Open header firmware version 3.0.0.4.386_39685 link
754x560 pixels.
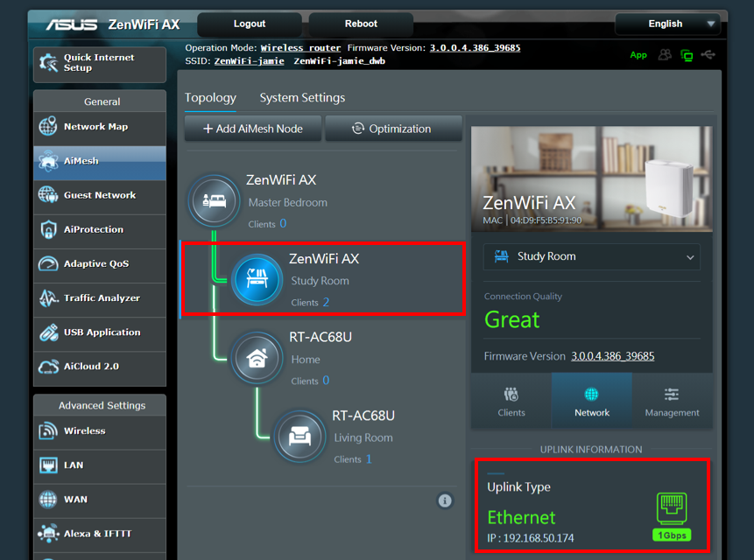[x=476, y=48]
